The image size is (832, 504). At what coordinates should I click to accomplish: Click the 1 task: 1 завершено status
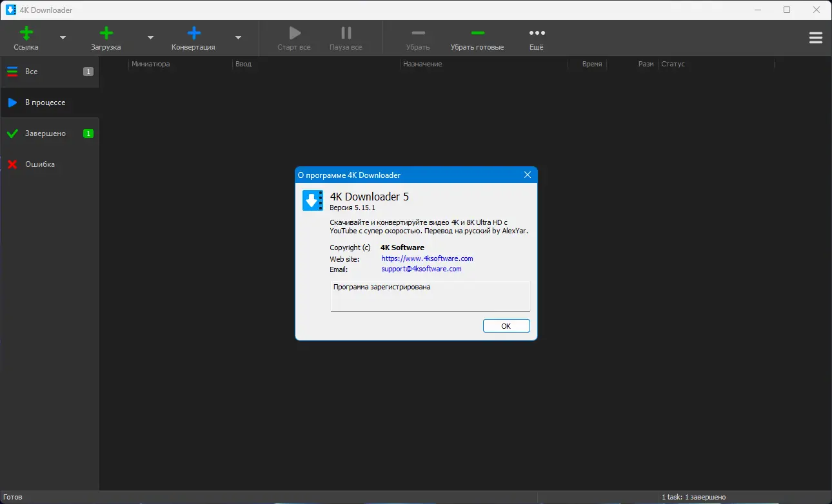pos(693,498)
